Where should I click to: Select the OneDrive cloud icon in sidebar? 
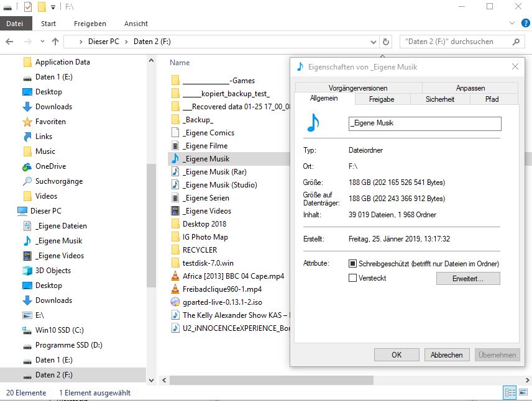(27, 166)
